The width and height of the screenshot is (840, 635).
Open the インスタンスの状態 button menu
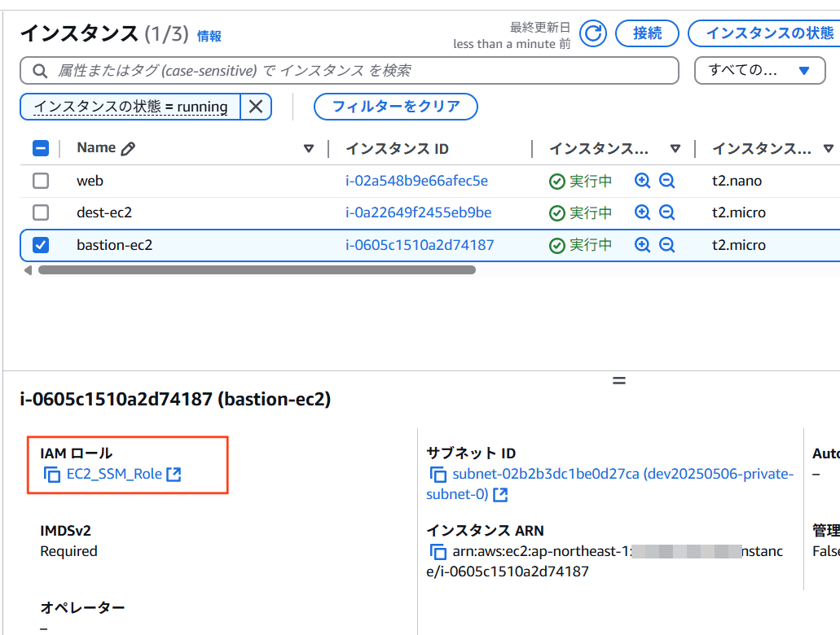coord(766,33)
